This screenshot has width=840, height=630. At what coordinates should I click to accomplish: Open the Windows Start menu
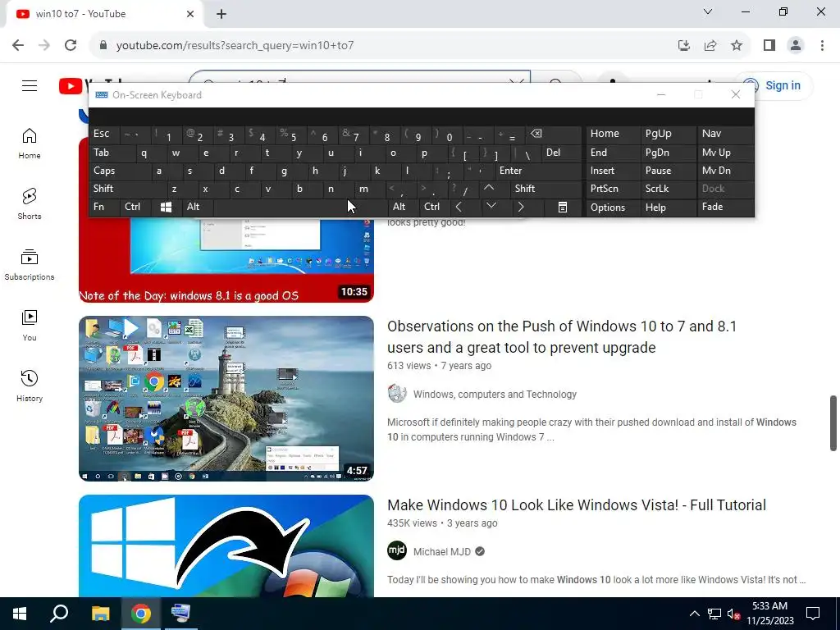(20, 614)
